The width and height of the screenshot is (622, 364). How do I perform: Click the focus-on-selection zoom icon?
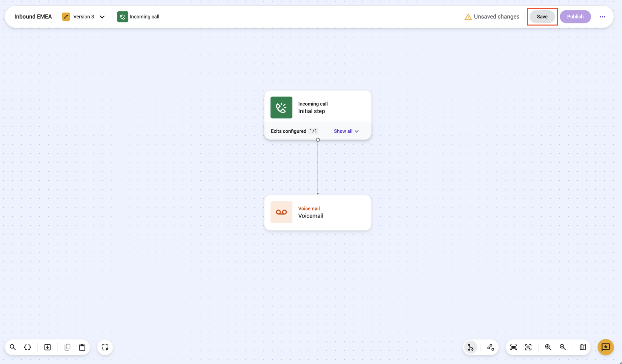(528, 347)
